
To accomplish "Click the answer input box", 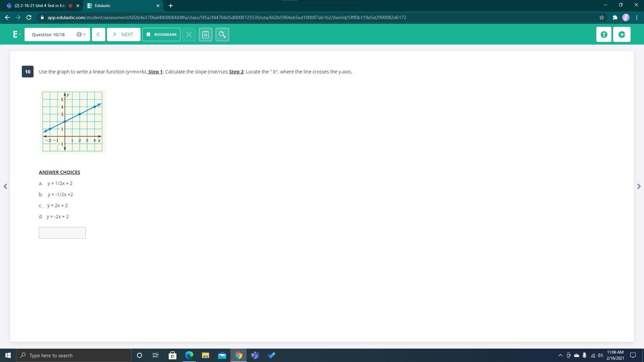I will click(x=62, y=233).
